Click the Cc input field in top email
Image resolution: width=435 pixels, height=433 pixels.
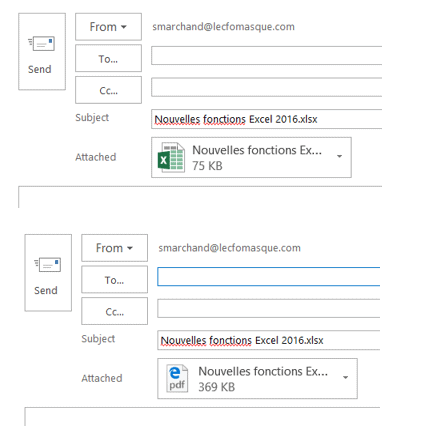(267, 87)
